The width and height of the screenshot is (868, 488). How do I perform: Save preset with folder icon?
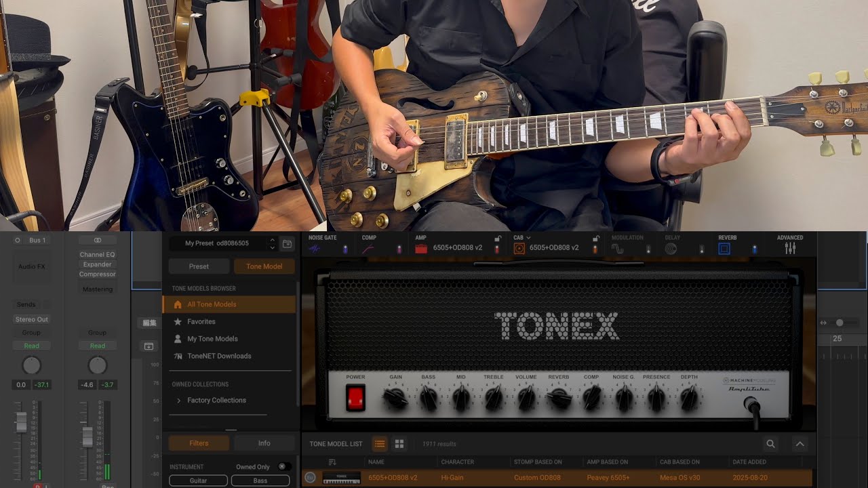point(288,243)
